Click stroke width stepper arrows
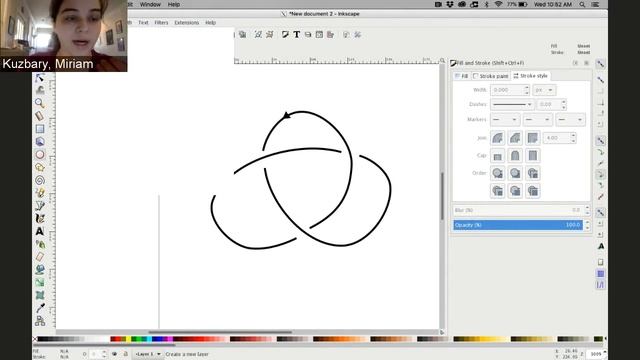Viewport: 640px width, 360px height. [x=527, y=90]
